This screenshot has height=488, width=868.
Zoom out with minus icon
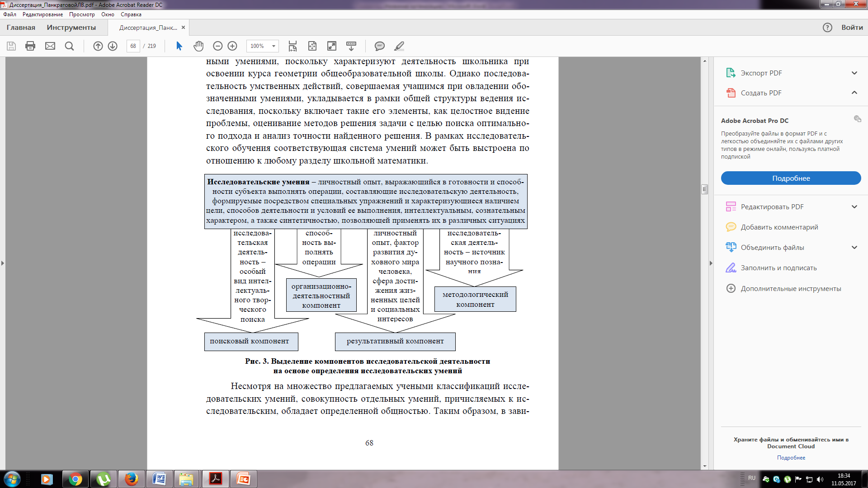(x=217, y=46)
